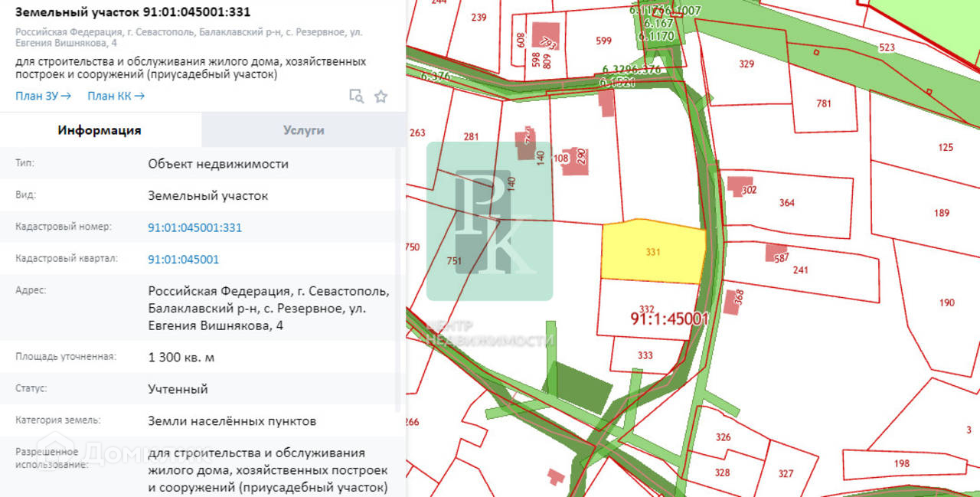Click the red building 587 on map
The height and width of the screenshot is (497, 980).
776,252
